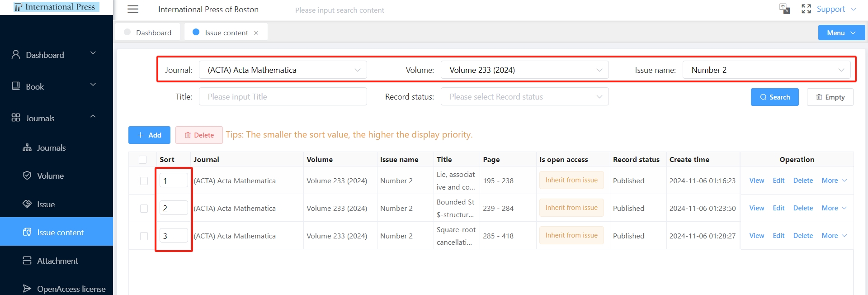This screenshot has width=868, height=295.
Task: Select the Issue content tab
Action: point(226,33)
